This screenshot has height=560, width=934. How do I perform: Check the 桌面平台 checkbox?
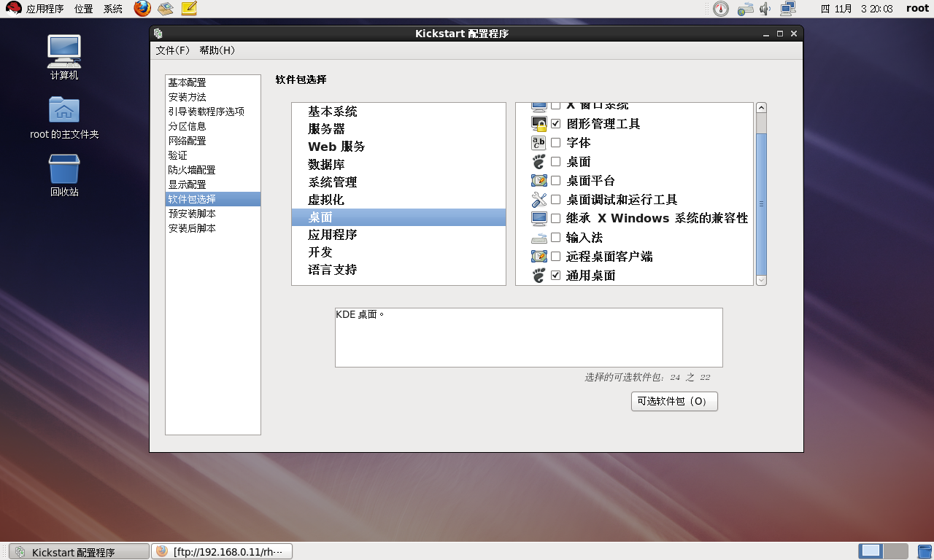[x=556, y=181]
